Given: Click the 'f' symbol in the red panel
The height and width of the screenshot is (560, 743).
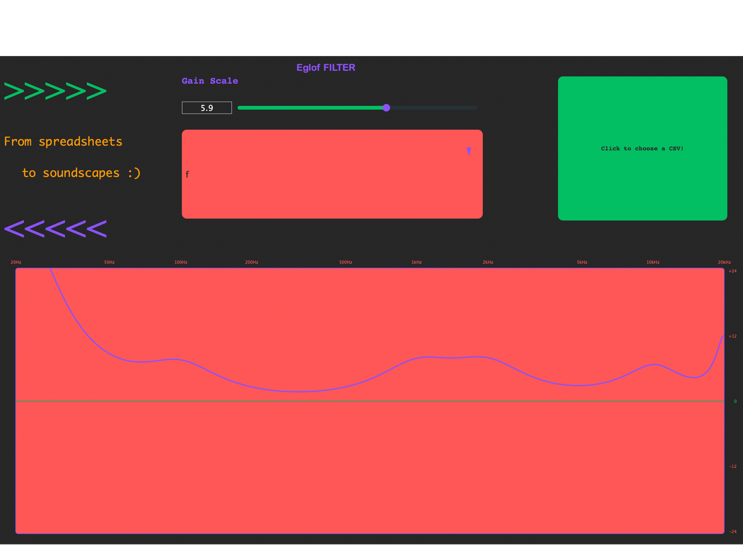Looking at the screenshot, I should click(187, 174).
